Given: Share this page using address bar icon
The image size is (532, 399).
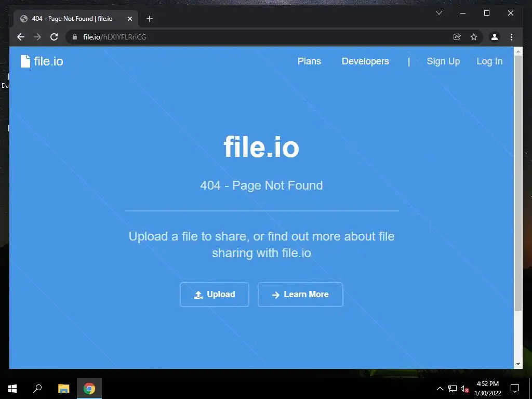Looking at the screenshot, I should coord(457,37).
